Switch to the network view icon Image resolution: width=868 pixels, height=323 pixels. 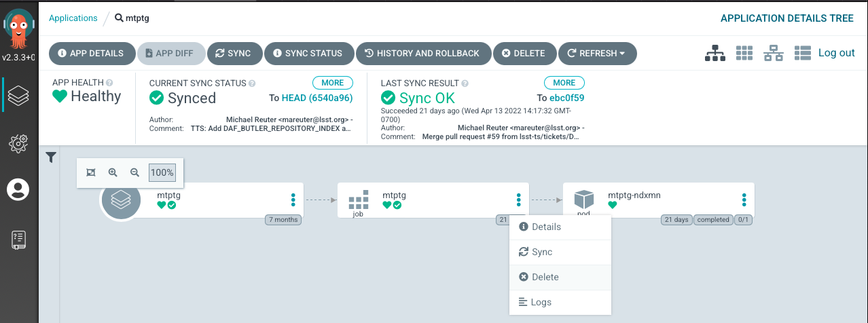tap(774, 54)
